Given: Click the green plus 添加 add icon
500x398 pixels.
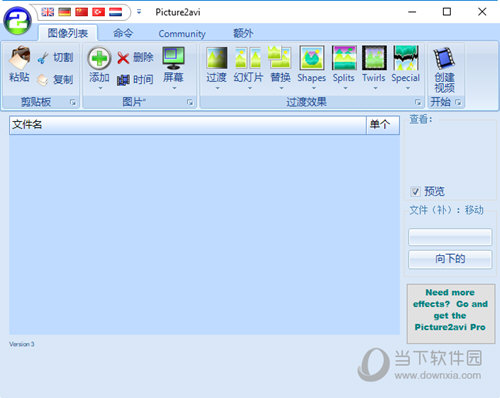Looking at the screenshot, I should (x=99, y=58).
